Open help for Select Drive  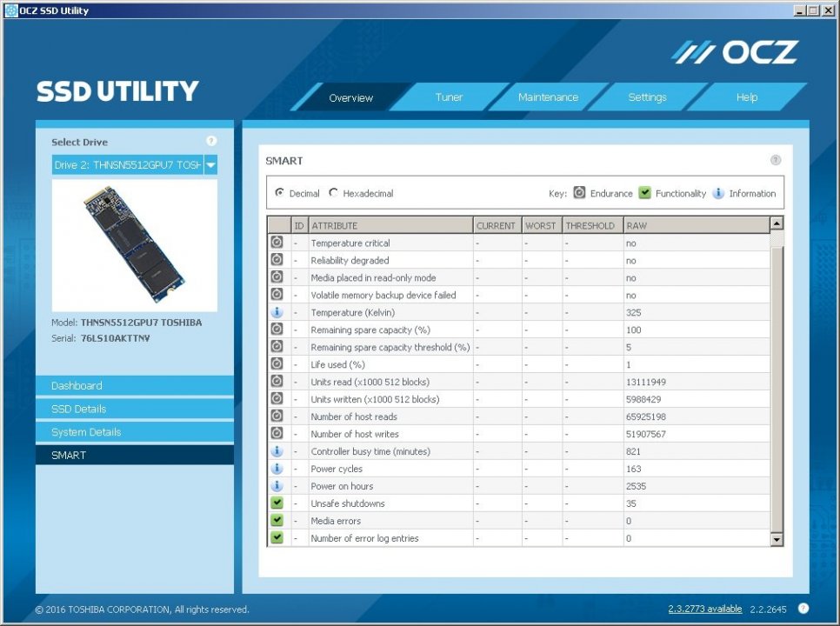211,141
